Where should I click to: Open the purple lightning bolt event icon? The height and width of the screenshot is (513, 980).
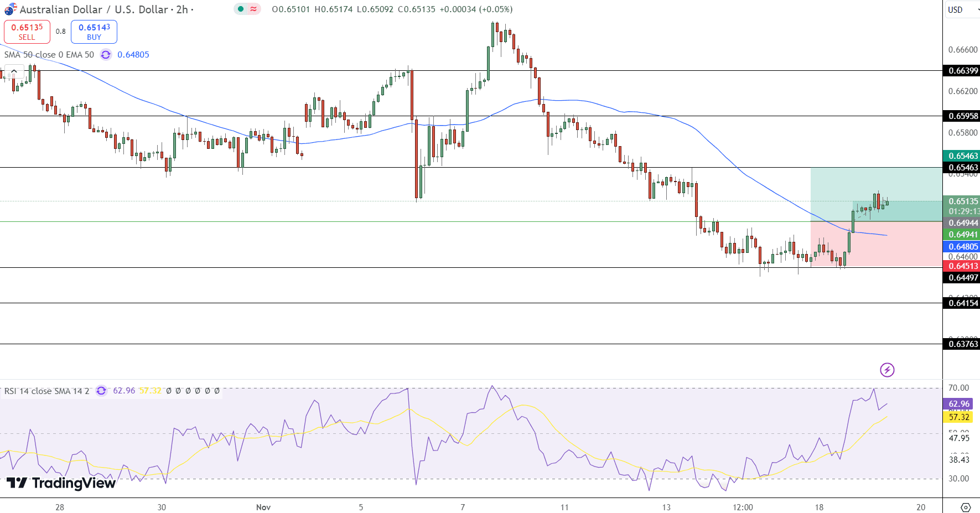coord(887,370)
